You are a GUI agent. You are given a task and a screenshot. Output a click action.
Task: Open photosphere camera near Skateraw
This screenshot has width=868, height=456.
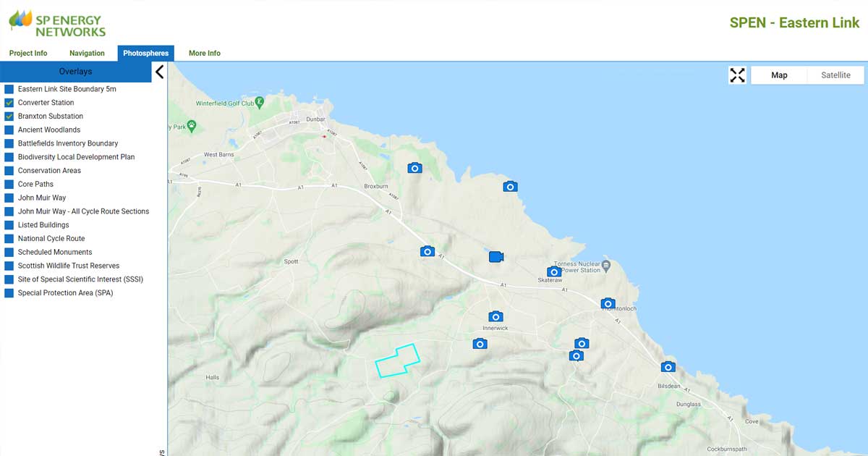tap(554, 271)
